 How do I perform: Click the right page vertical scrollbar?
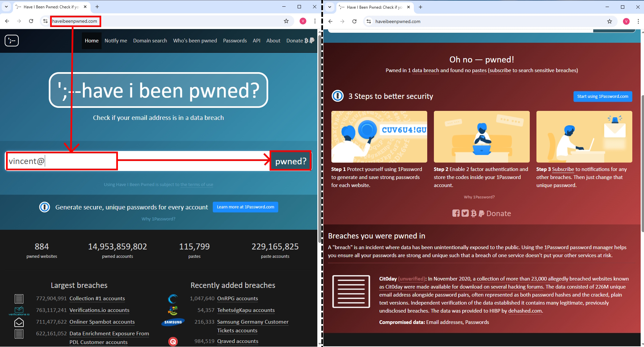coord(642,164)
